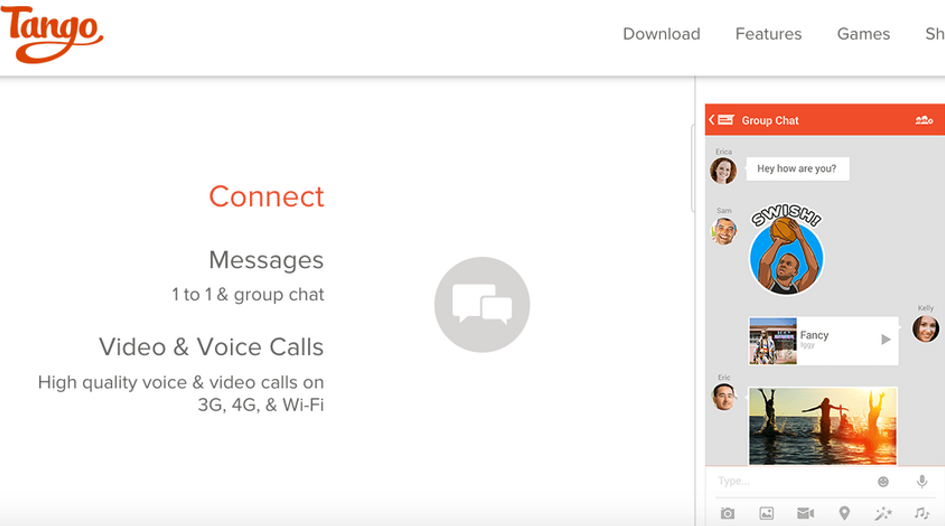The height and width of the screenshot is (526, 945).
Task: Click the Tango logo
Action: coord(52,34)
